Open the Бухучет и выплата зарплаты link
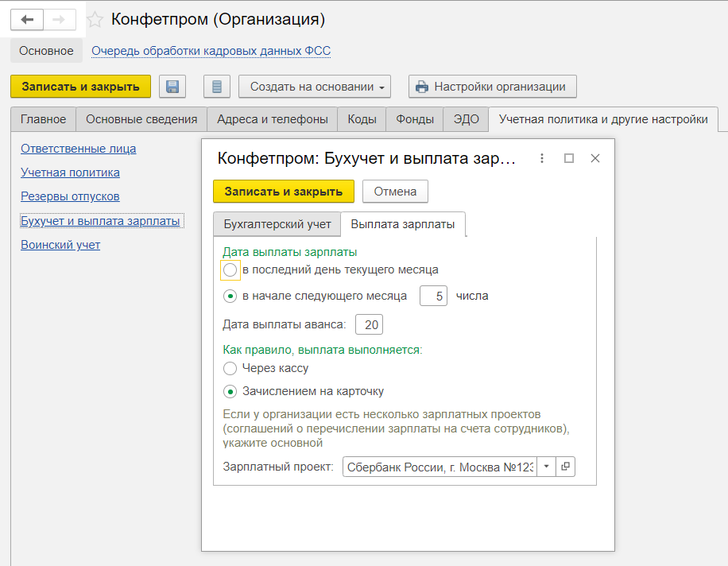 [100, 221]
